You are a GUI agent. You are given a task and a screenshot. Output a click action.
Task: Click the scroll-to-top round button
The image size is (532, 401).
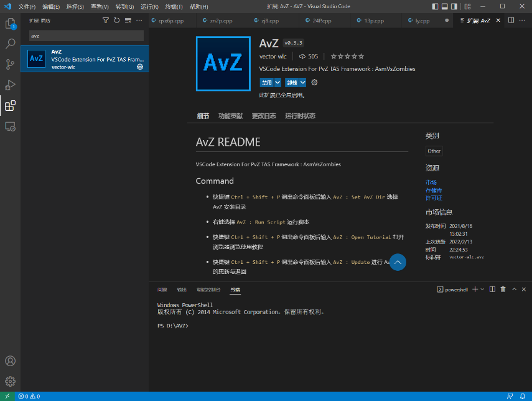click(398, 262)
